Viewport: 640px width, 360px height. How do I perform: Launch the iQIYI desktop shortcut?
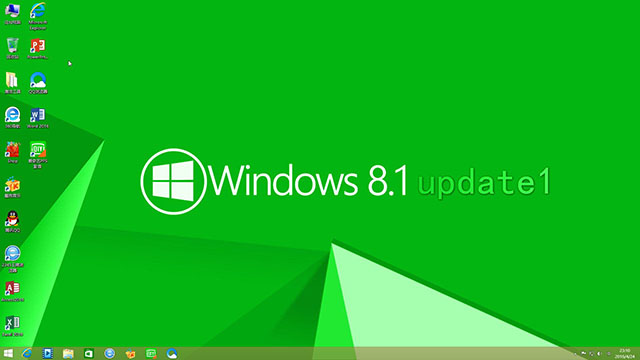pos(38,154)
